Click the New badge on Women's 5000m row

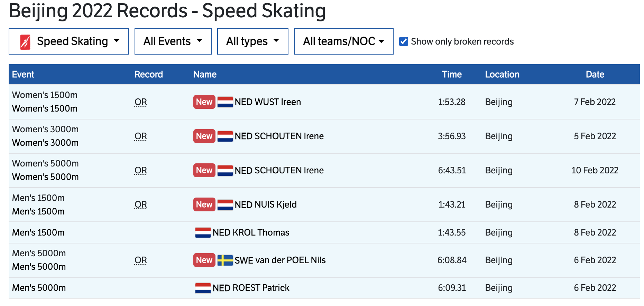(204, 171)
